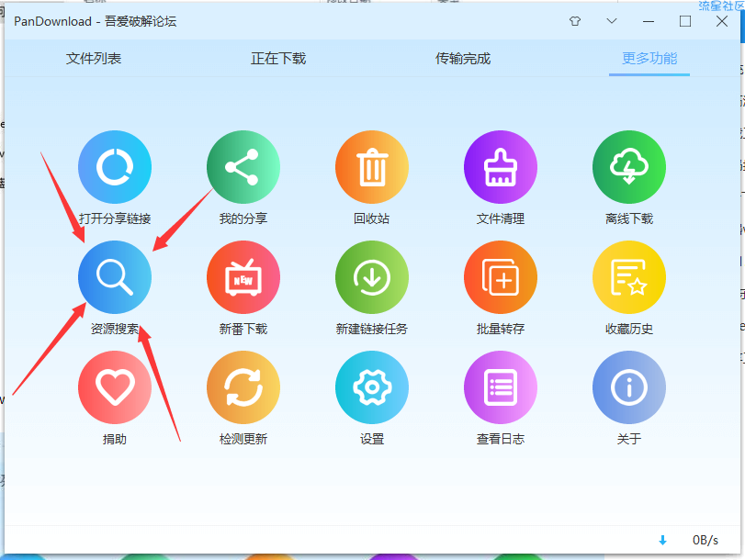
Task: Select the 更多功能 tab
Action: point(649,59)
